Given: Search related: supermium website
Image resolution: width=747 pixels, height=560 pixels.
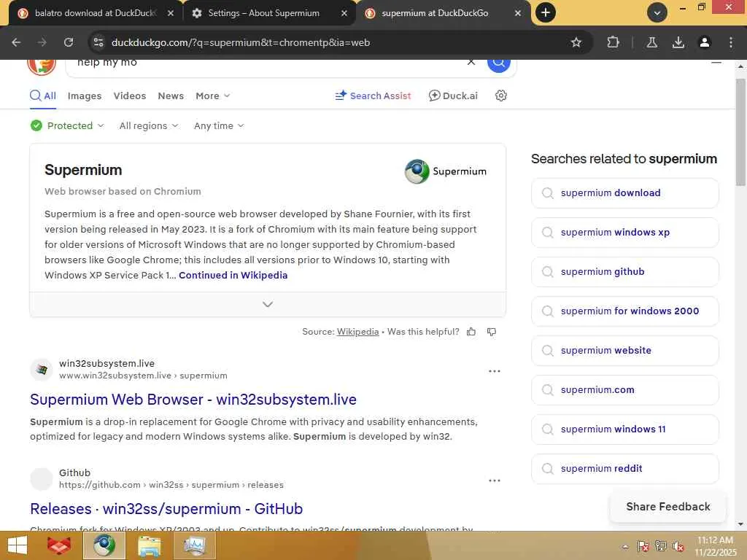Looking at the screenshot, I should pos(624,351).
